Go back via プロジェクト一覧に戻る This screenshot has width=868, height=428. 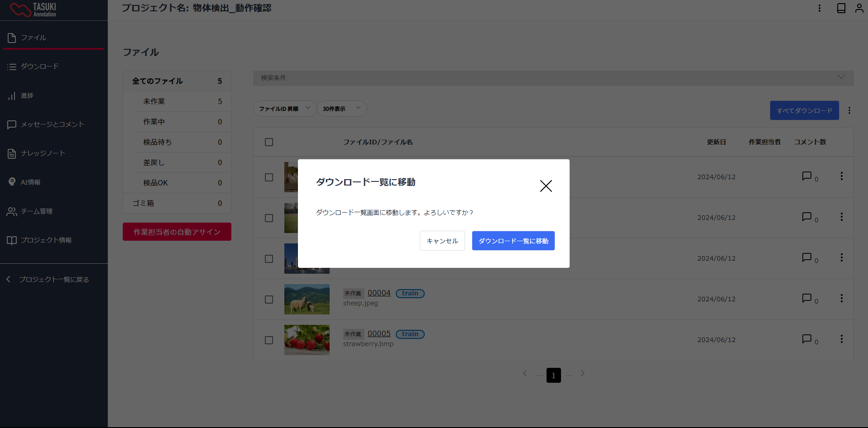[48, 280]
